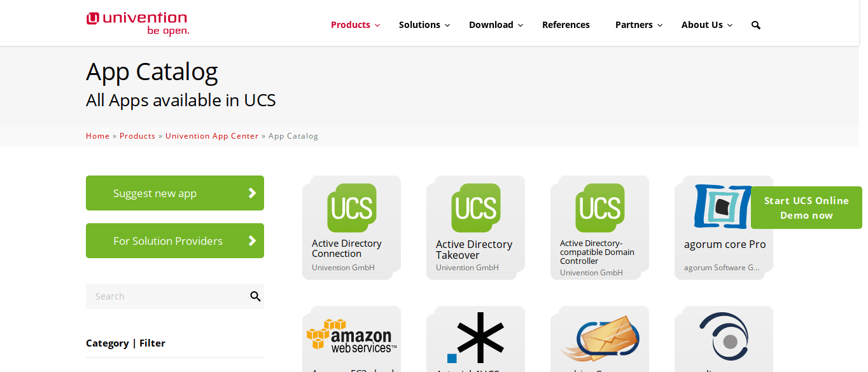Open the Active Directory Connection app icon
Image resolution: width=868 pixels, height=372 pixels.
pos(352,208)
